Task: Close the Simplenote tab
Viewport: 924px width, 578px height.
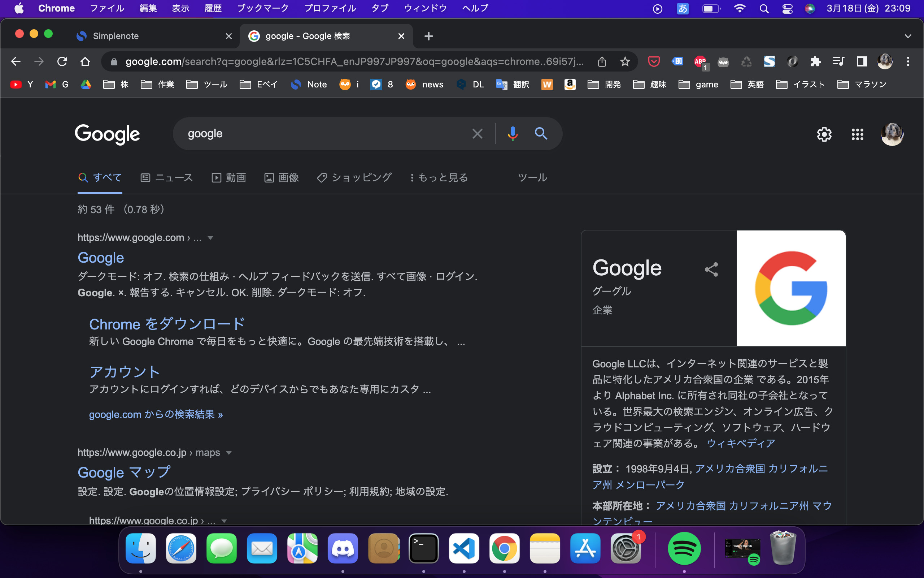Action: [229, 36]
